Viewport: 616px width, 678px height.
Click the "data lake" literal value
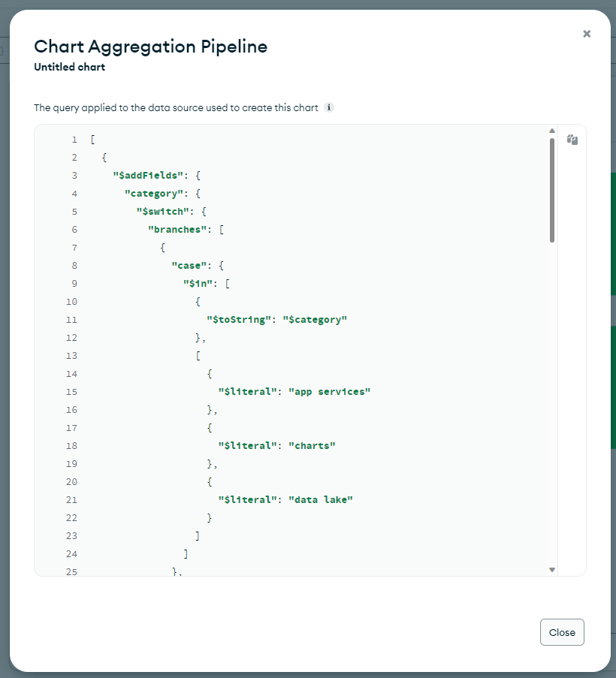tap(320, 500)
